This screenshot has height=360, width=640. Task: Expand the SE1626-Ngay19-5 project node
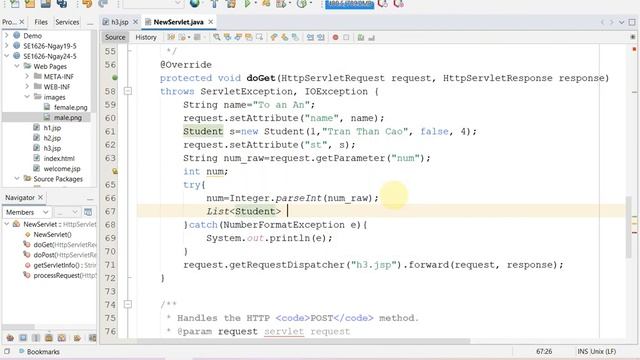pos(7,46)
